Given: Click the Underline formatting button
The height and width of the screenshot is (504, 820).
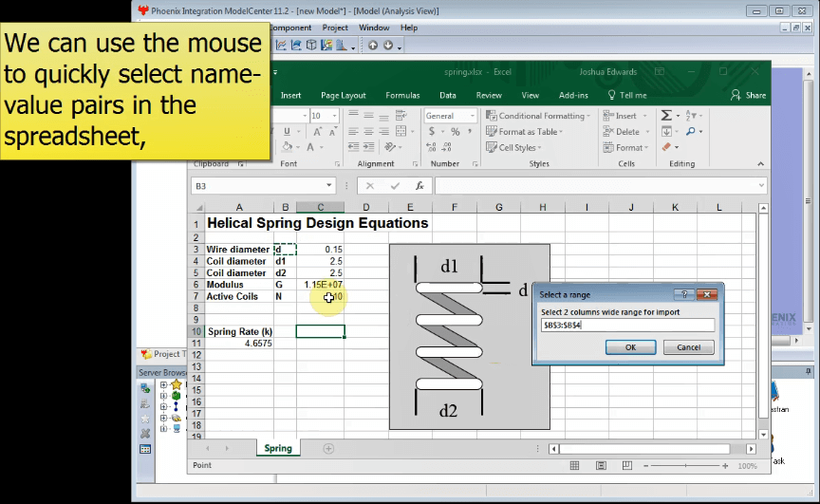Looking at the screenshot, I should click(x=287, y=132).
